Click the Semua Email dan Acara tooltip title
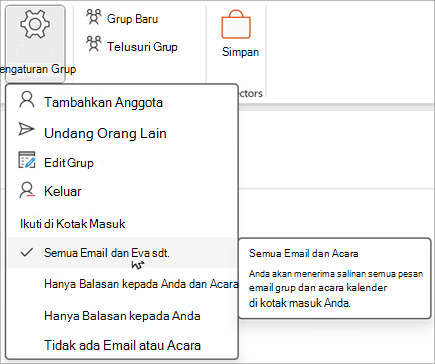435x364 pixels. (x=304, y=254)
